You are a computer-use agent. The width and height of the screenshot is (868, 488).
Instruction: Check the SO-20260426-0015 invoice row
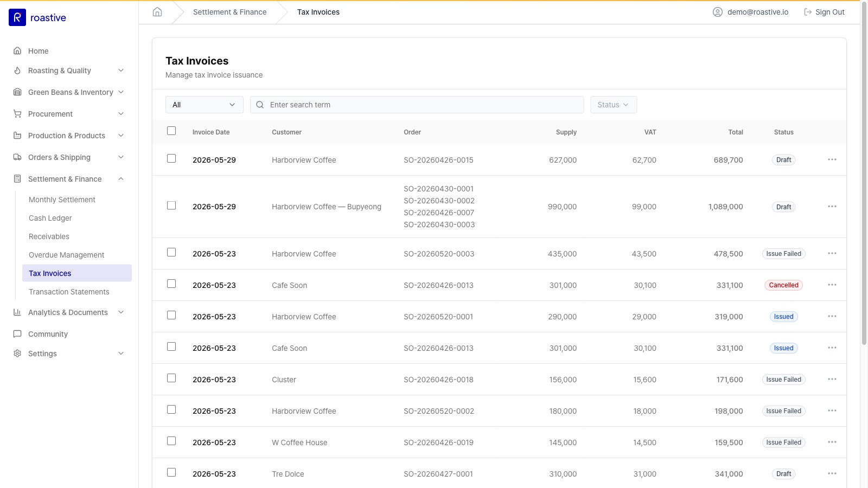click(171, 158)
